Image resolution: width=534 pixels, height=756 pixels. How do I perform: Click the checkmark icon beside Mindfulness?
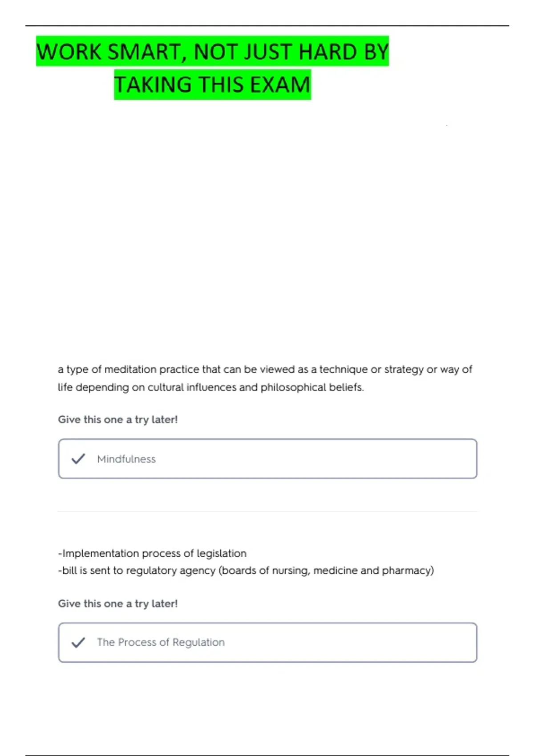click(78, 458)
